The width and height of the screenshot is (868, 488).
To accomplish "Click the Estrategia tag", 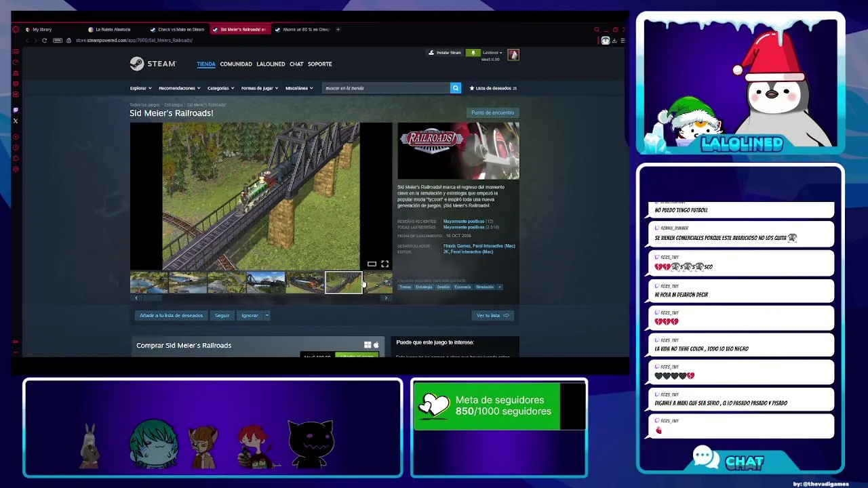I will tap(424, 287).
